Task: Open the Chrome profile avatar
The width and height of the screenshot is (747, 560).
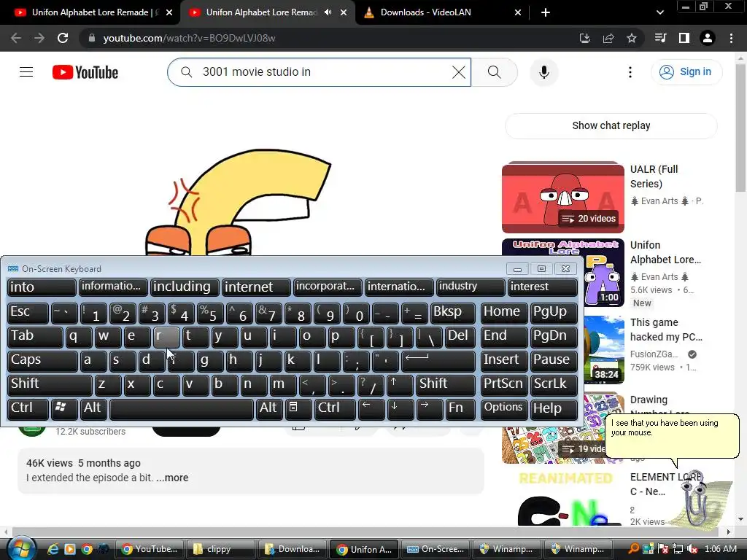Action: tap(708, 38)
